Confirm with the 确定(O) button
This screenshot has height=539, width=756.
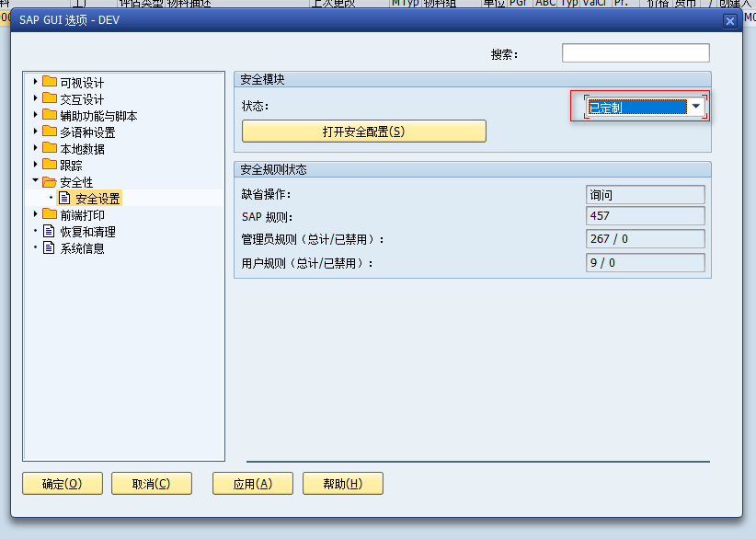click(x=63, y=483)
